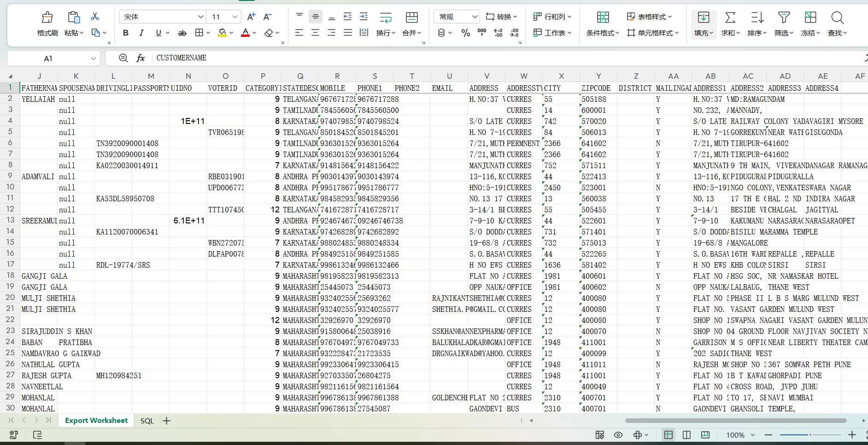
Task: Click the Format Painter (格式刷) brush icon
Action: click(x=47, y=18)
